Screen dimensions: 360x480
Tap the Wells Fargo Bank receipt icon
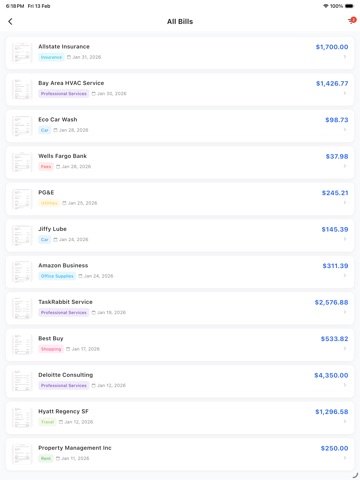(x=22, y=162)
